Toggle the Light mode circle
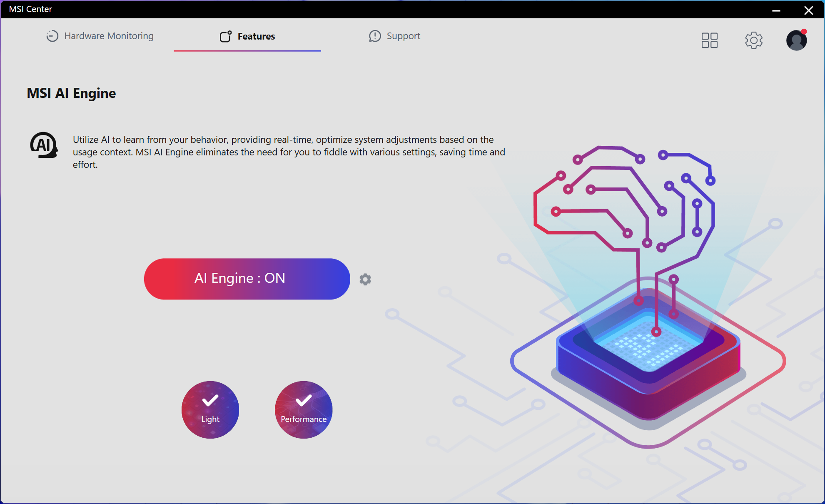 coord(210,409)
